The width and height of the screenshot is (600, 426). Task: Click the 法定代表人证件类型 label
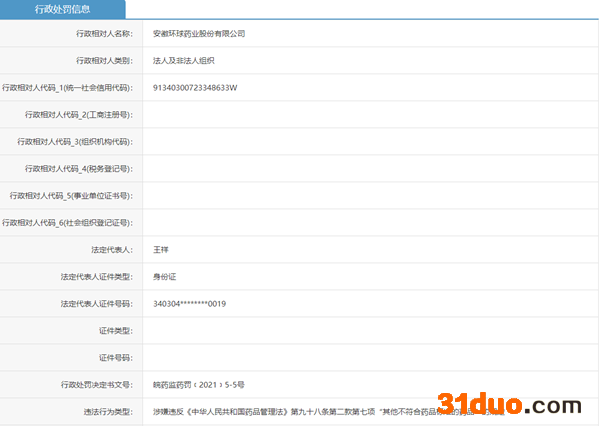pyautogui.click(x=96, y=276)
